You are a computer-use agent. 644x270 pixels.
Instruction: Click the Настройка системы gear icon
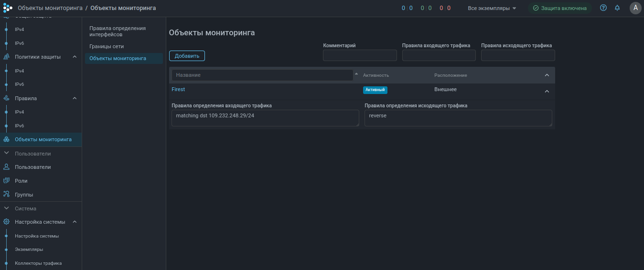coord(6,222)
